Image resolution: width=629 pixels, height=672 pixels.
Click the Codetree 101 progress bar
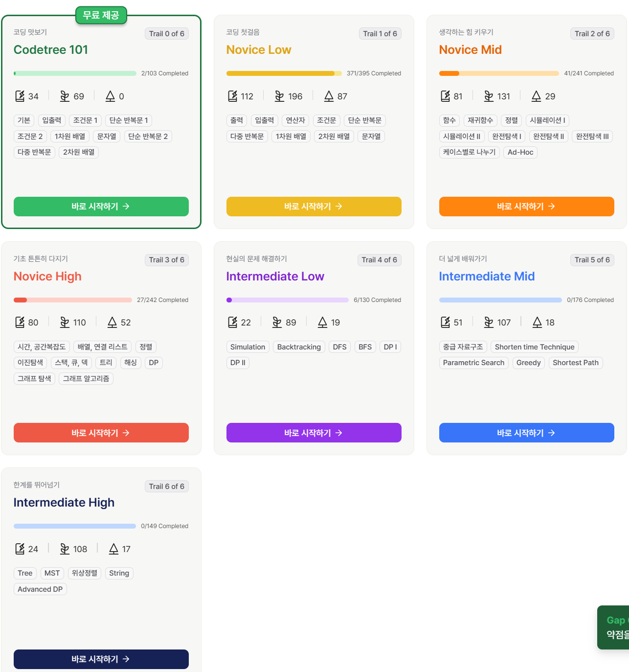tap(75, 73)
